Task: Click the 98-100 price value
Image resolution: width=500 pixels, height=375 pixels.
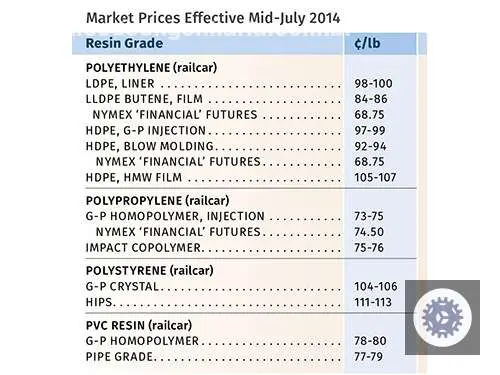Action: tap(373, 84)
